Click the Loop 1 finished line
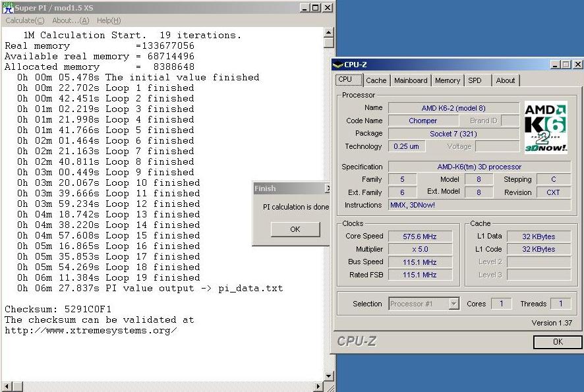Viewport: 584px width, 392px height. point(105,88)
